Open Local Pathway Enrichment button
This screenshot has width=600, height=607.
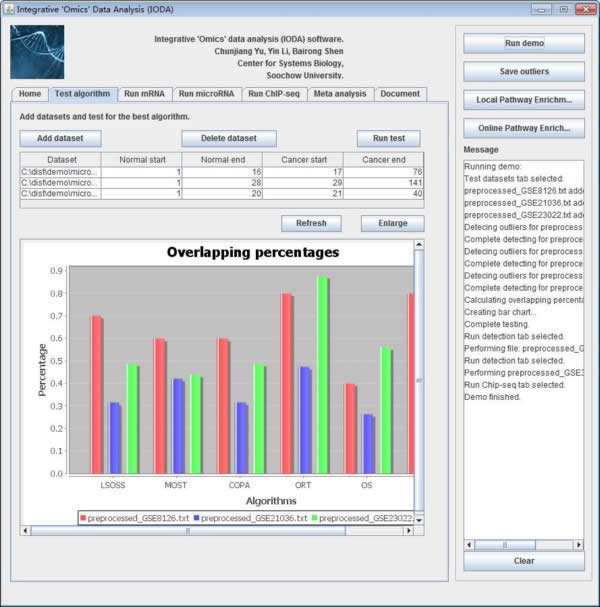click(x=524, y=100)
